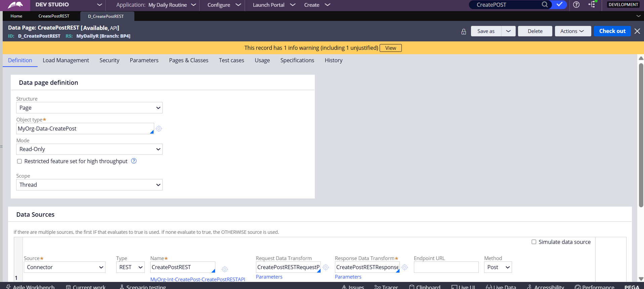Open Scenario testing in footer
The width and height of the screenshot is (644, 289).
pyautogui.click(x=143, y=287)
